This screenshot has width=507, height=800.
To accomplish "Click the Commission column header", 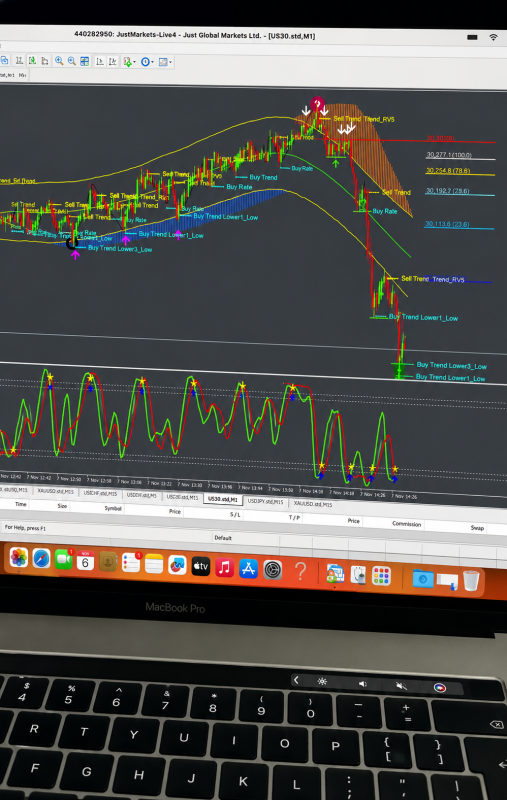I will coord(407,523).
